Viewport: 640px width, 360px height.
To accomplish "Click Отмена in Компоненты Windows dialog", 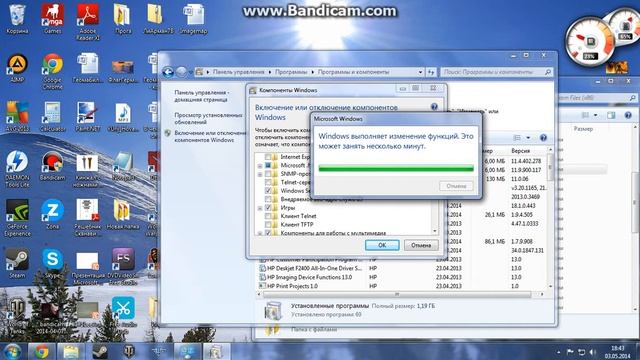I will coord(421,245).
